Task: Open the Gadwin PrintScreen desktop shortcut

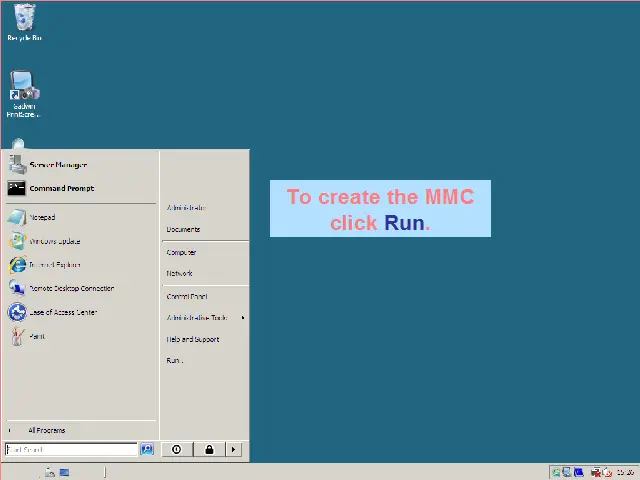Action: point(24,94)
